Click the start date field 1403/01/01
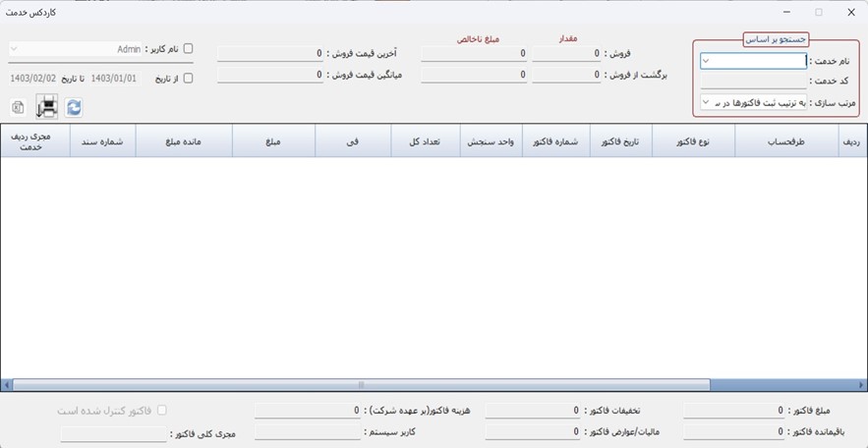The width and height of the screenshot is (868, 448). point(114,78)
